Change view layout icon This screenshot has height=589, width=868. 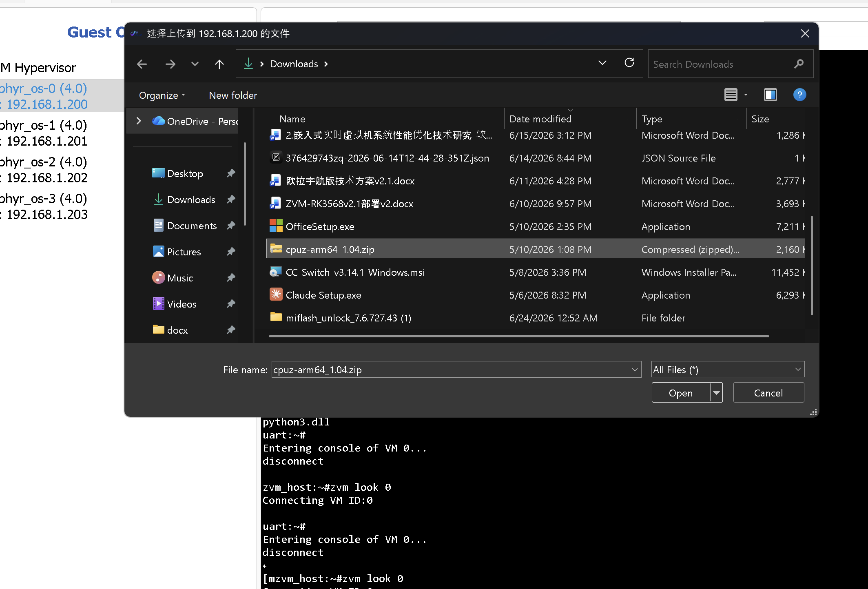(731, 95)
